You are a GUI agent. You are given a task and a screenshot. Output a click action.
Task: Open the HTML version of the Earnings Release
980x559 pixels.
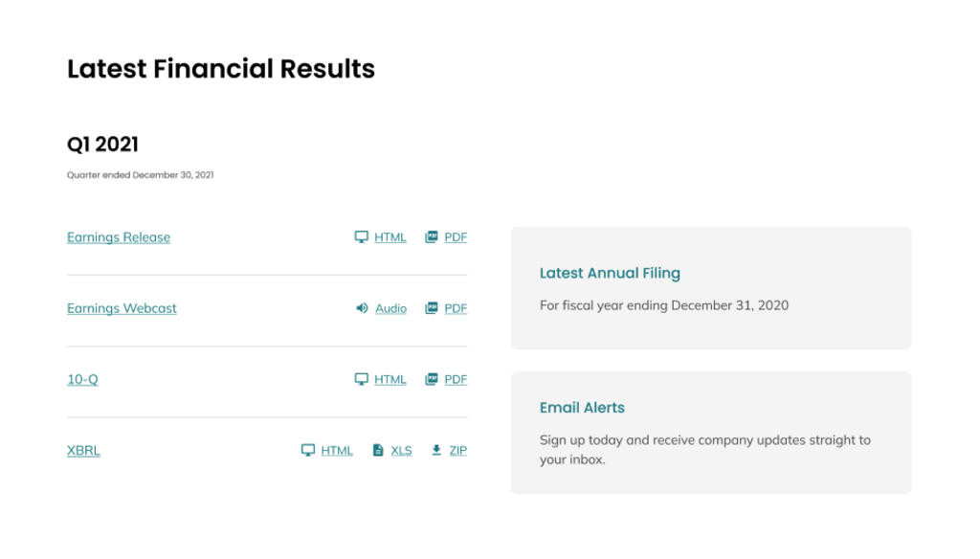pos(390,236)
